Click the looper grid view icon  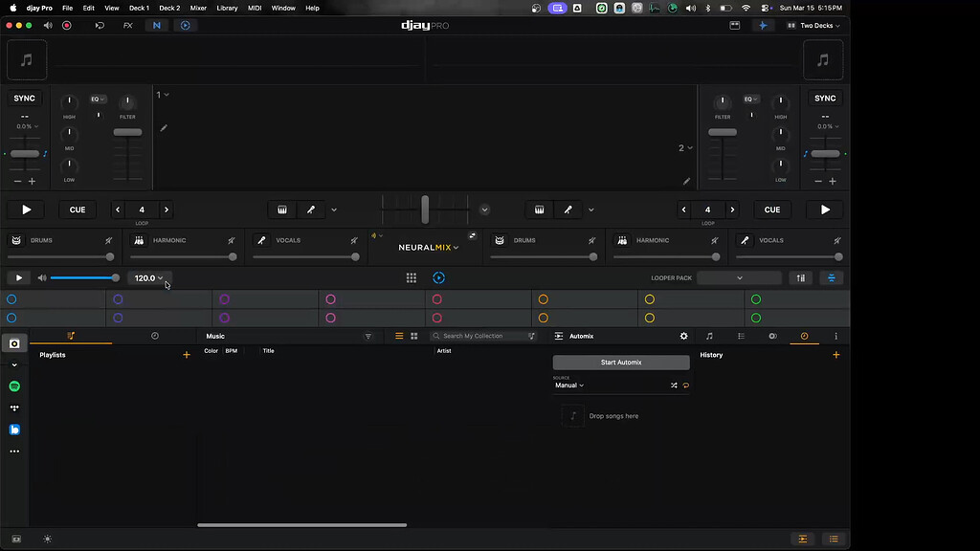pos(412,278)
